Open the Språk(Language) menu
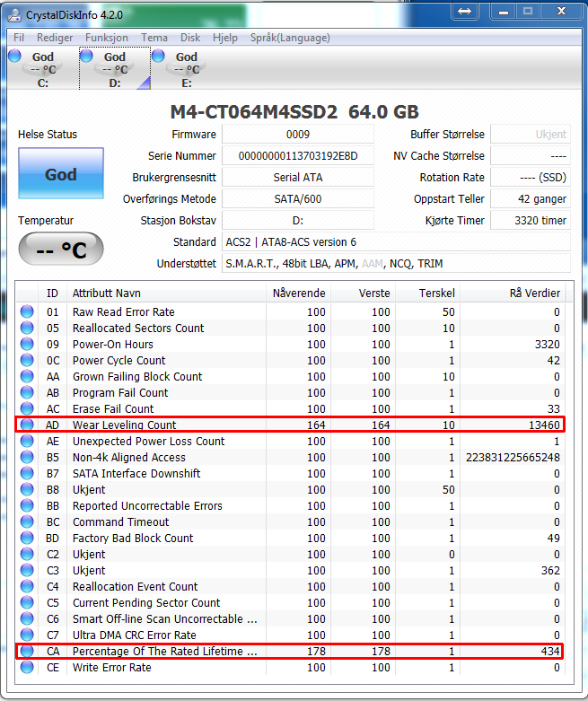This screenshot has height=701, width=588. click(x=290, y=38)
